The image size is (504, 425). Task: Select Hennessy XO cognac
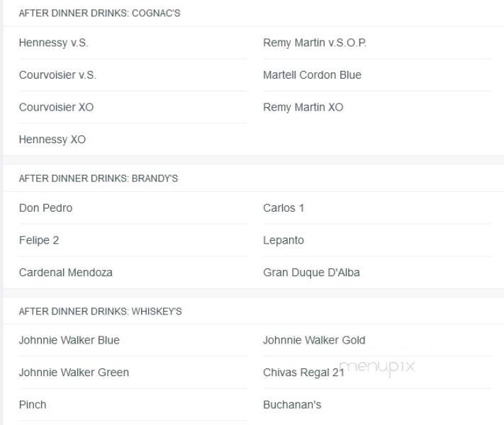(x=52, y=140)
